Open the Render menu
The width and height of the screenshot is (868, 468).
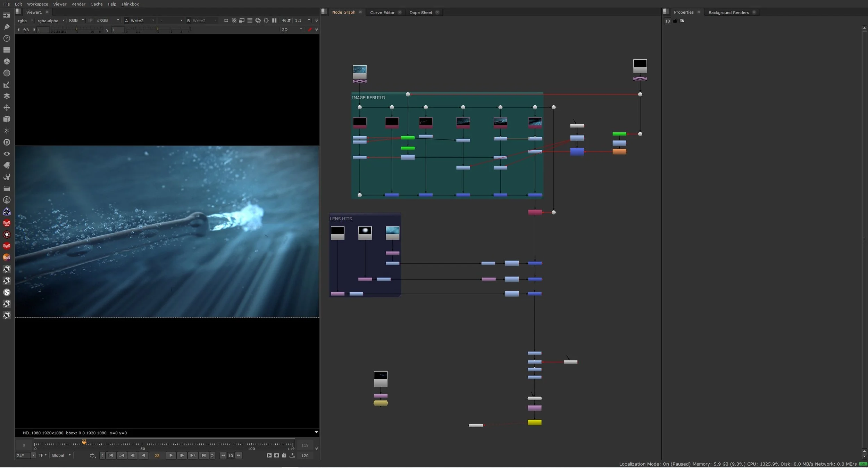click(x=78, y=4)
